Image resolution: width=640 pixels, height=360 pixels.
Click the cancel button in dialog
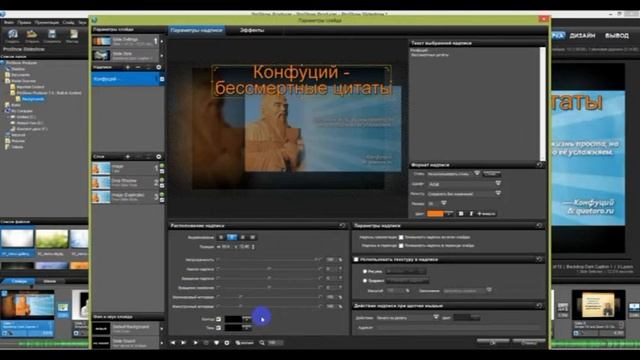point(529,342)
